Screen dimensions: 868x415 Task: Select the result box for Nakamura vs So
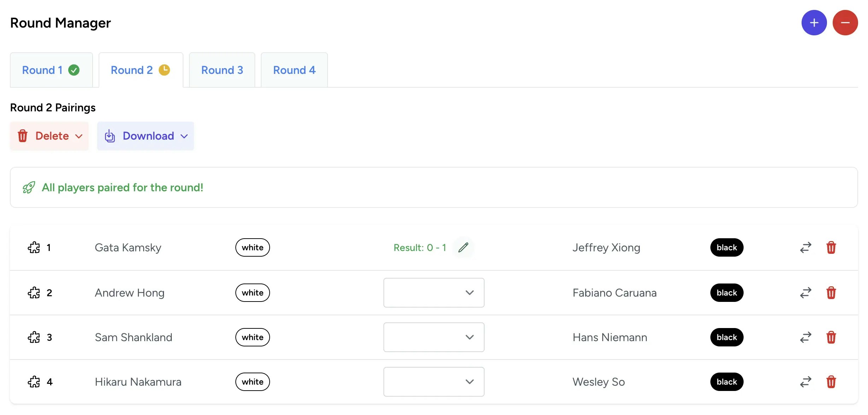pyautogui.click(x=434, y=382)
